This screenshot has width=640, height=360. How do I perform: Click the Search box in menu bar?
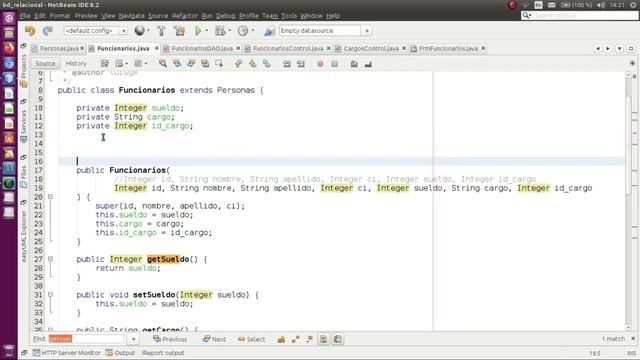tap(580, 16)
